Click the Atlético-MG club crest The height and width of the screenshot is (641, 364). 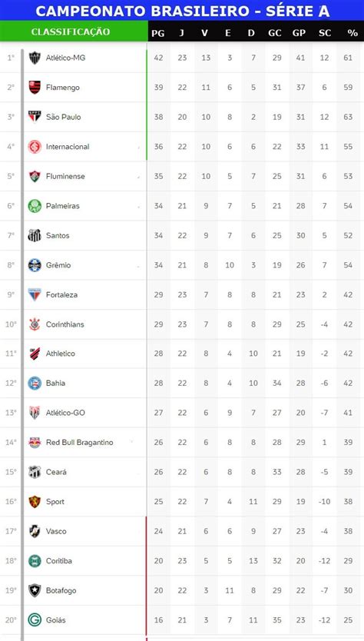pyautogui.click(x=35, y=58)
